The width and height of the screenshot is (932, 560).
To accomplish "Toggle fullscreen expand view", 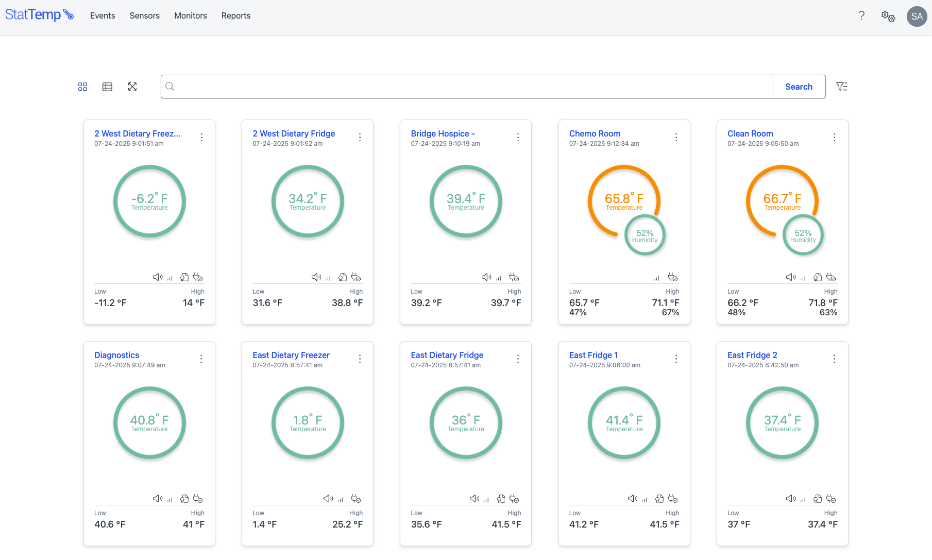I will point(132,87).
